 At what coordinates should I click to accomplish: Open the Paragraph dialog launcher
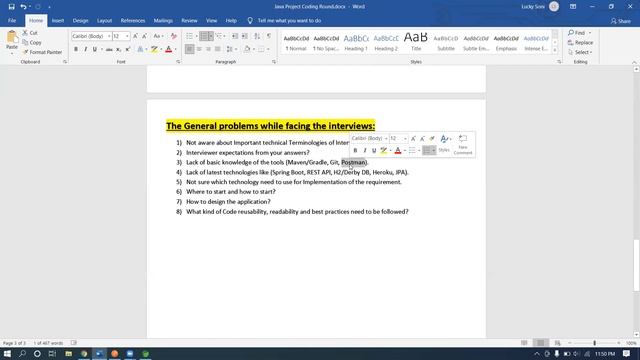click(274, 62)
